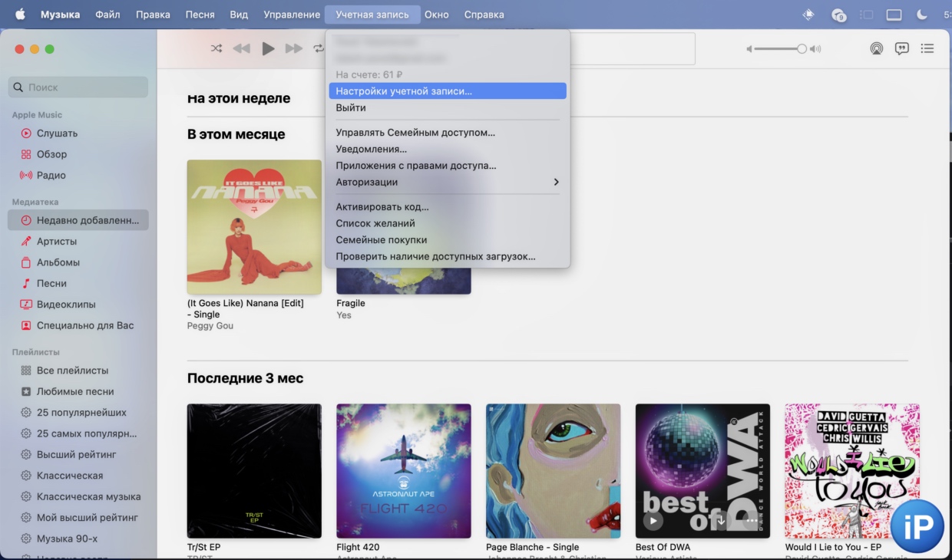The height and width of the screenshot is (560, 952).
Task: Toggle Do Not Disturb moon icon
Action: tap(921, 15)
